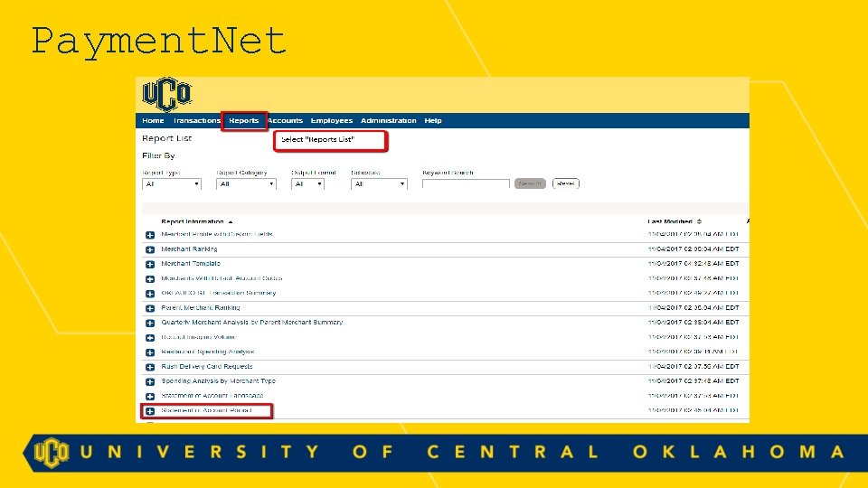The width and height of the screenshot is (868, 488).
Task: Click Last Modified date in Merchant Ranking row
Action: point(693,249)
